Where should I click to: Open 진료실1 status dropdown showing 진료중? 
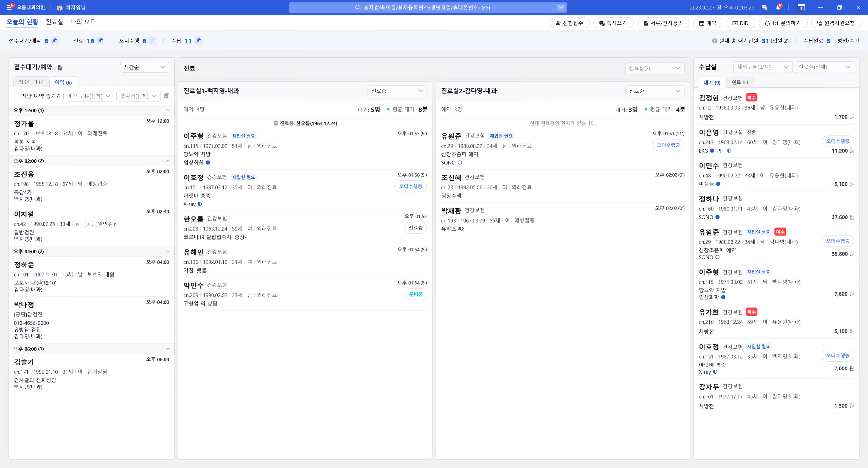pyautogui.click(x=397, y=91)
